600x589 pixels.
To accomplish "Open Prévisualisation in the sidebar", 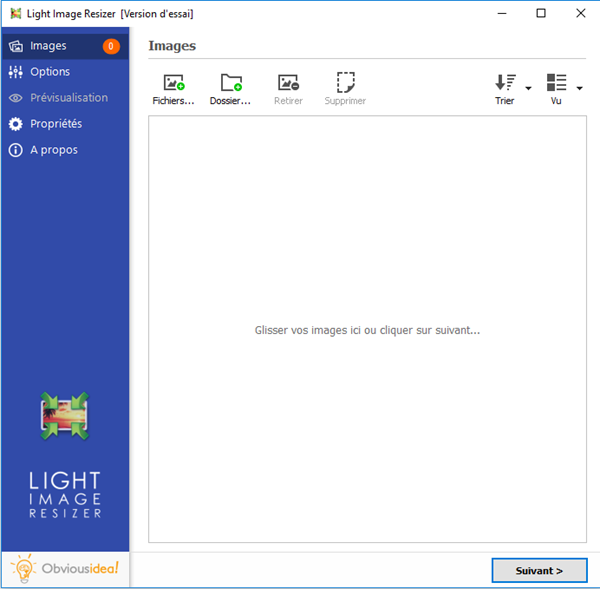I will tap(65, 98).
